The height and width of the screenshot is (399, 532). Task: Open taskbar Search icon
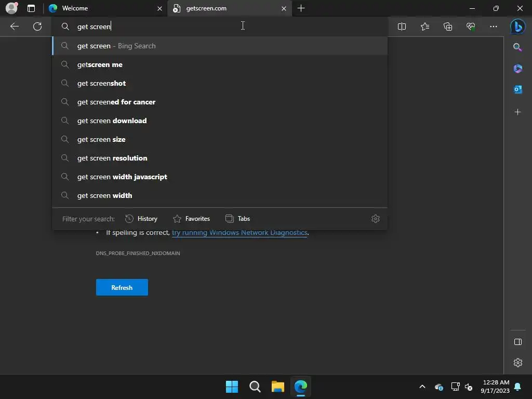tap(255, 387)
